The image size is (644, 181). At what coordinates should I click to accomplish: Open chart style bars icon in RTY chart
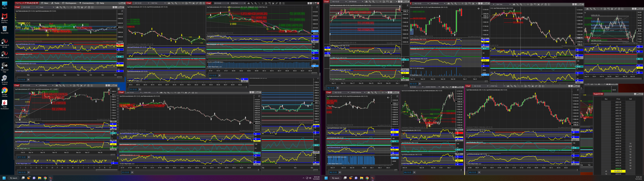(x=57, y=85)
